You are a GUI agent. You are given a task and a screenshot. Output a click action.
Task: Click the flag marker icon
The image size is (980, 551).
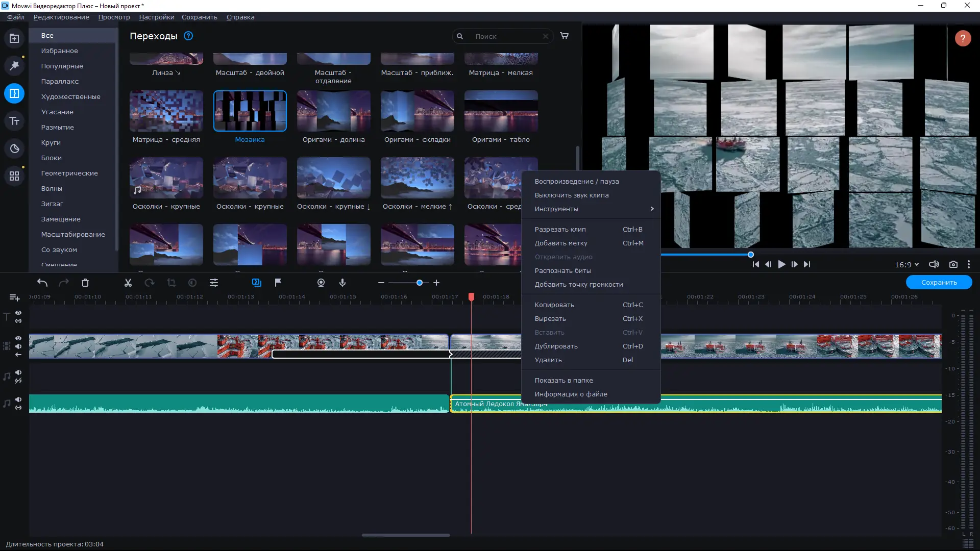click(x=278, y=283)
